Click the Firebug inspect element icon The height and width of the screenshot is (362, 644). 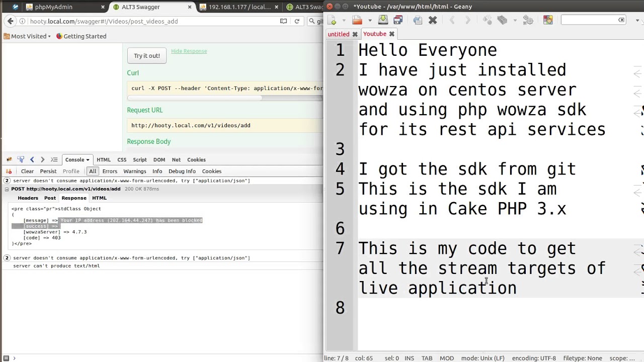(x=21, y=159)
